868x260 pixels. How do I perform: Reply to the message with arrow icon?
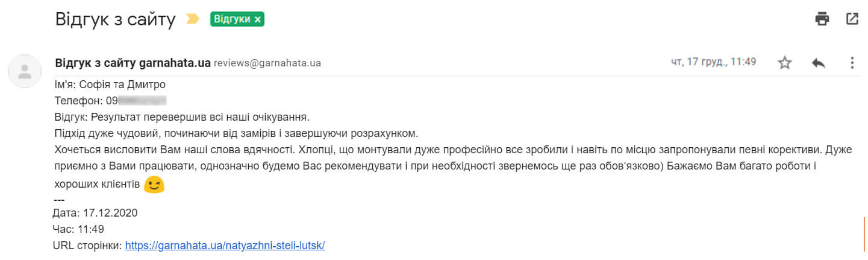pyautogui.click(x=818, y=63)
